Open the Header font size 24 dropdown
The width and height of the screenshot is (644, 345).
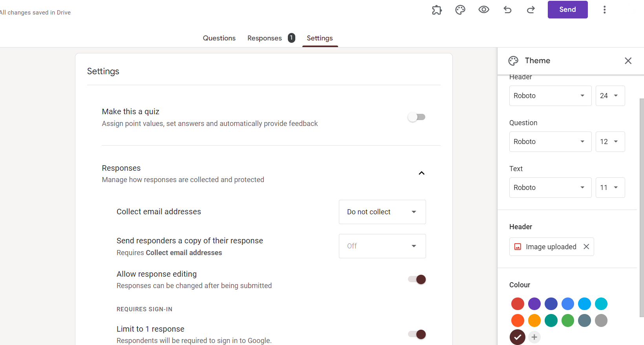pyautogui.click(x=610, y=96)
